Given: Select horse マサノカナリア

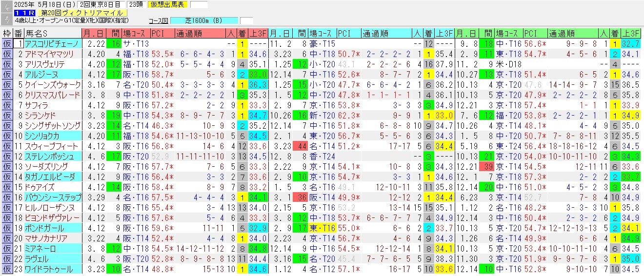Looking at the screenshot, I should 52,238.
